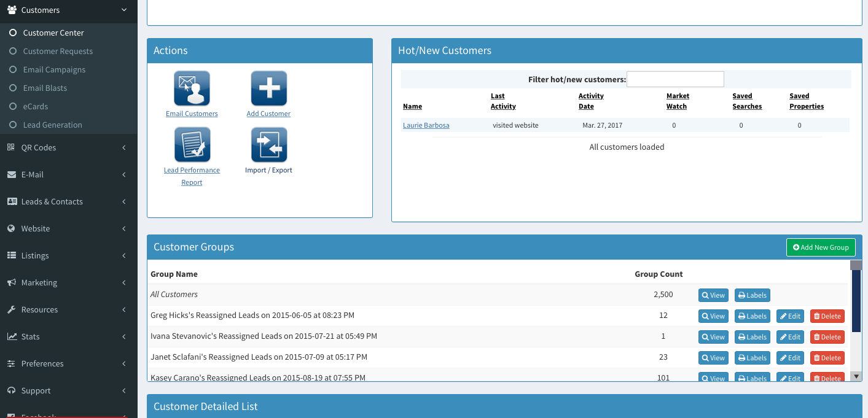Select the QR Codes sidebar icon

pos(10,147)
